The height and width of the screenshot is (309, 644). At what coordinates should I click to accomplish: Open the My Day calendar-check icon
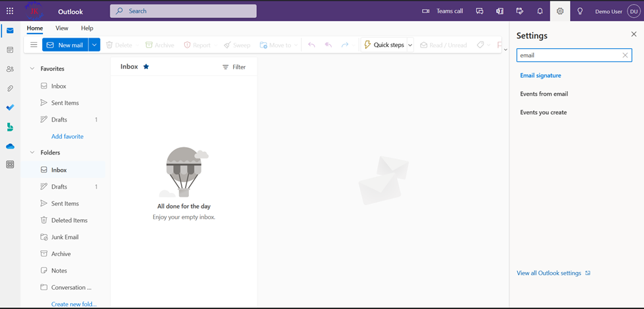520,11
